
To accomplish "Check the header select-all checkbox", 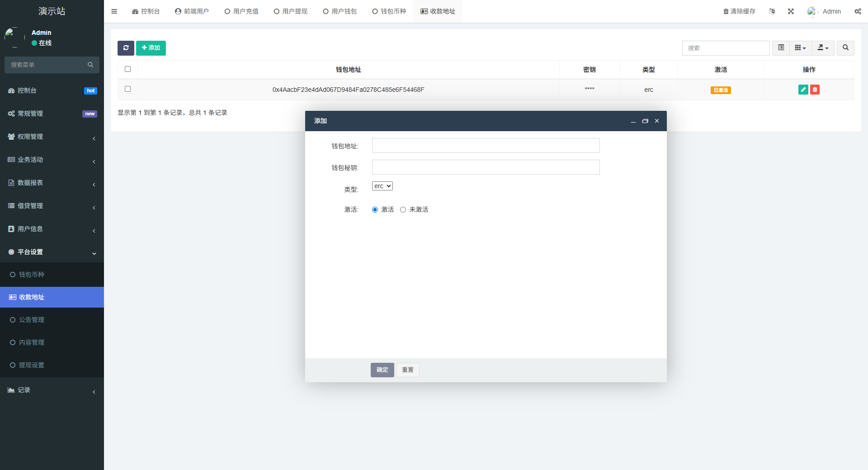I will click(x=127, y=69).
